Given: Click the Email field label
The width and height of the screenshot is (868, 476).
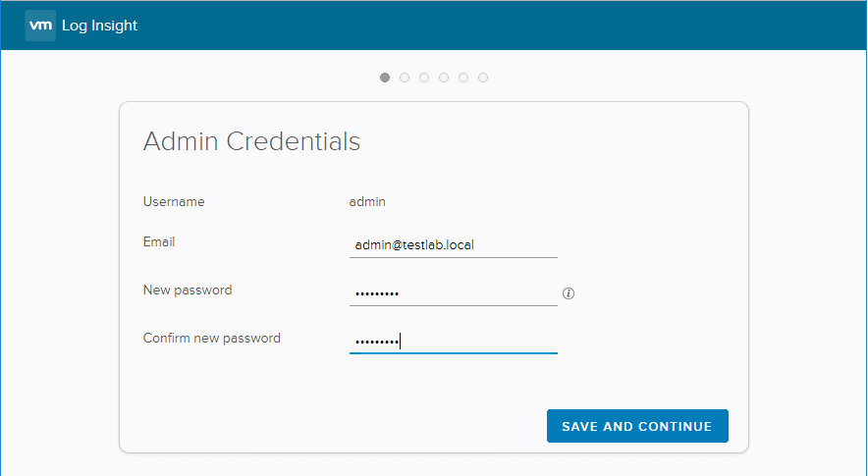Looking at the screenshot, I should (x=159, y=241).
